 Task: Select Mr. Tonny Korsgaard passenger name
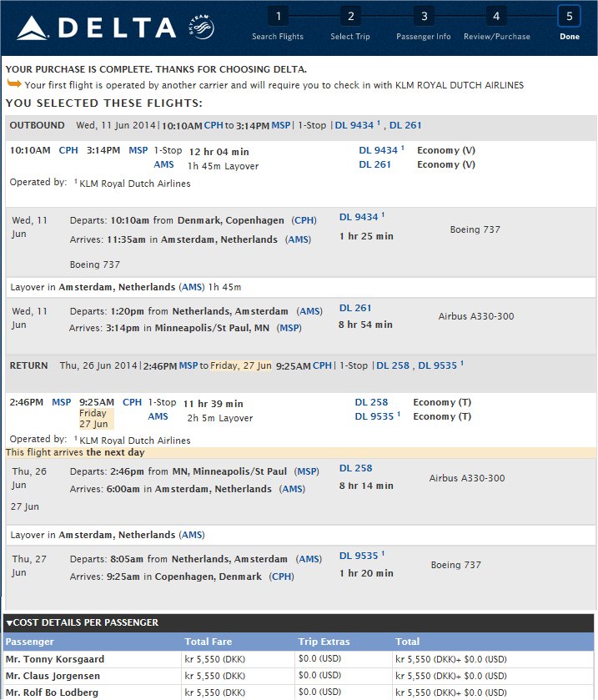[55, 659]
